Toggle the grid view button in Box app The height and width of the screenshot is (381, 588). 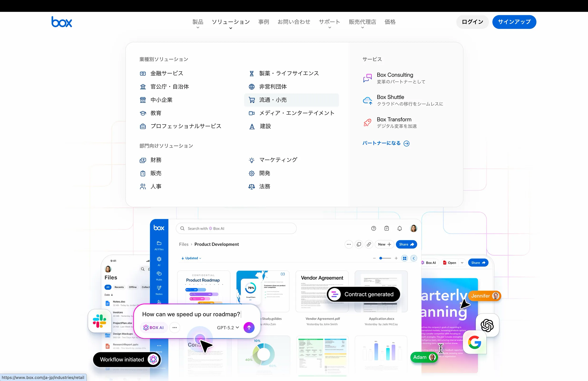(404, 258)
